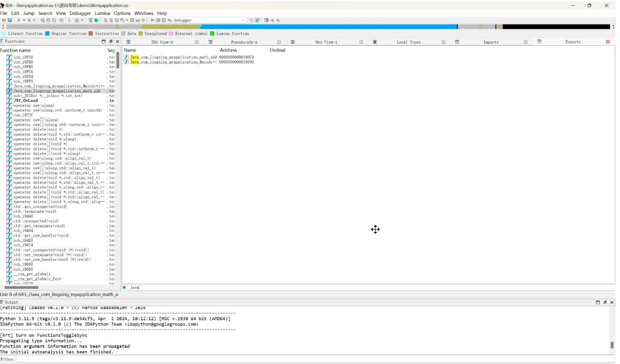Screen dimensions: 620x364
Task: Switch to the Hex View-1 tab
Action: [x=326, y=42]
